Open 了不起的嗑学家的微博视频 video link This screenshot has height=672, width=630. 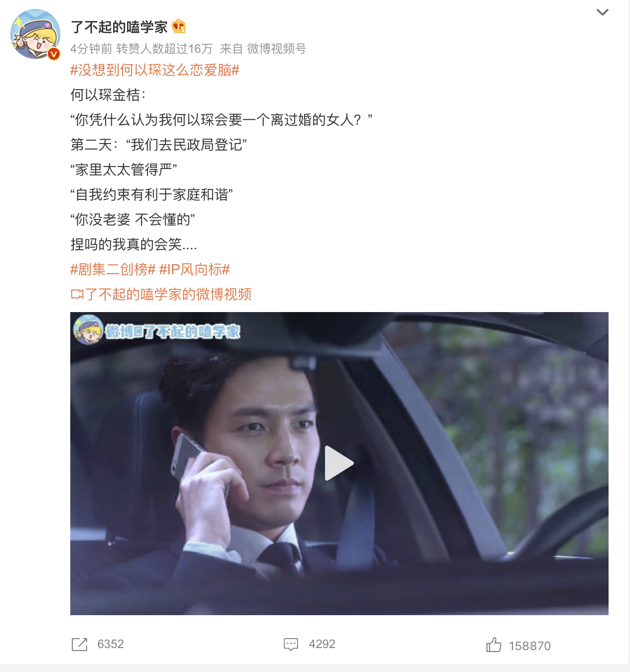pyautogui.click(x=168, y=295)
